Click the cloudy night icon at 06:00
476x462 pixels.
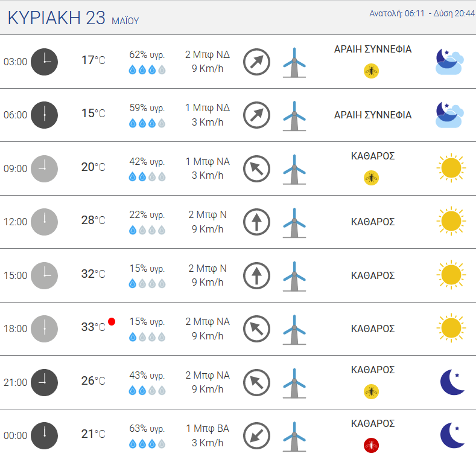point(449,115)
